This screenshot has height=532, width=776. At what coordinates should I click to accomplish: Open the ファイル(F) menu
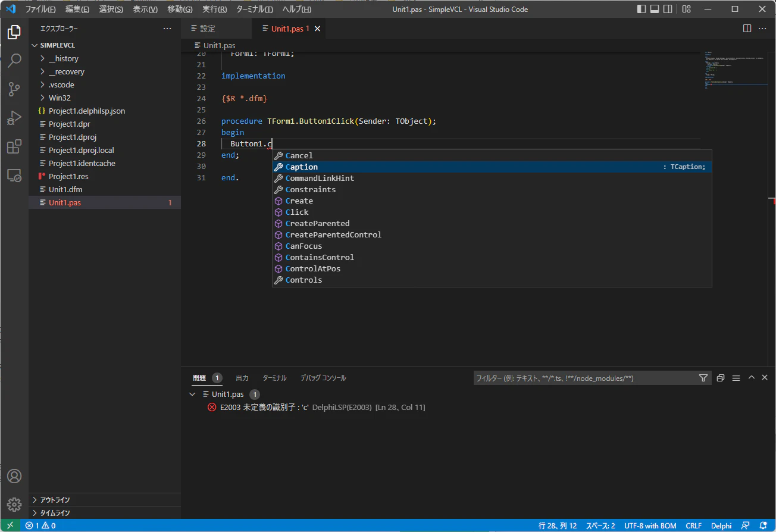coord(40,10)
